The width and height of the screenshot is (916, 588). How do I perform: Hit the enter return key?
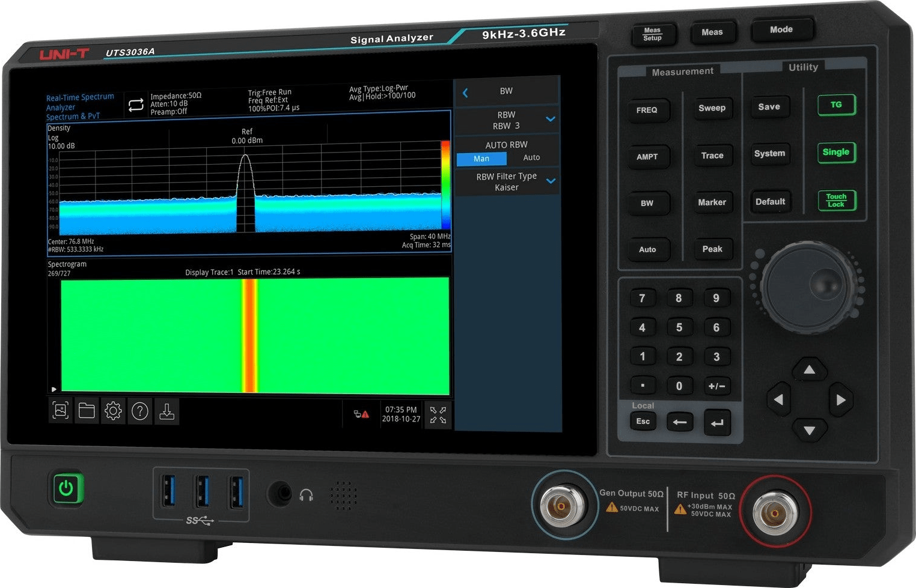coord(717,423)
